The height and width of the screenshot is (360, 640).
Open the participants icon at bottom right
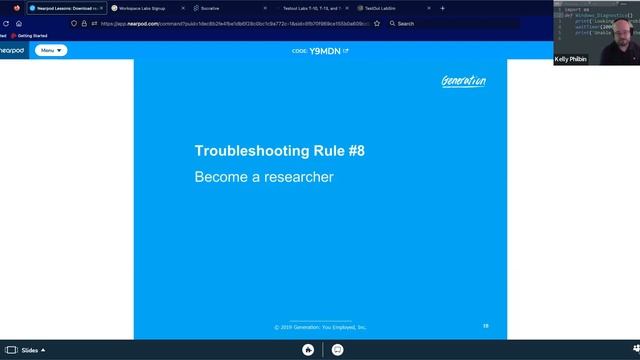tap(636, 348)
